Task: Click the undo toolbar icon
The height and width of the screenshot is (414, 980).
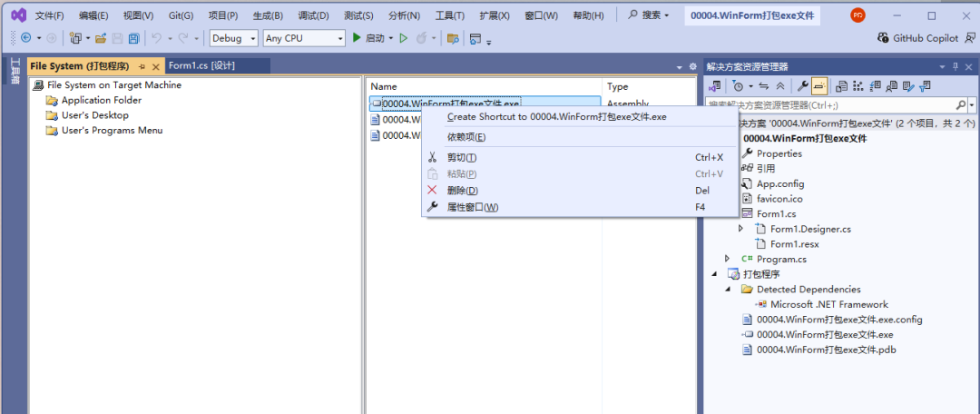Action: (x=156, y=38)
